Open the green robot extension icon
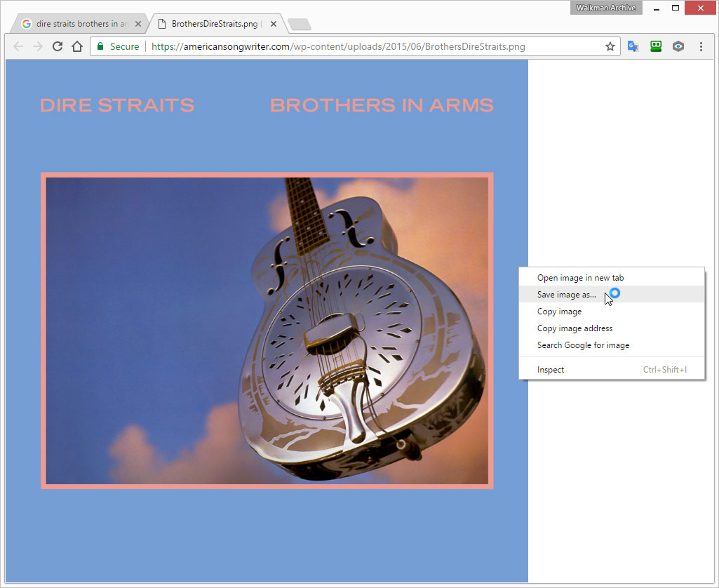719x588 pixels. [656, 46]
